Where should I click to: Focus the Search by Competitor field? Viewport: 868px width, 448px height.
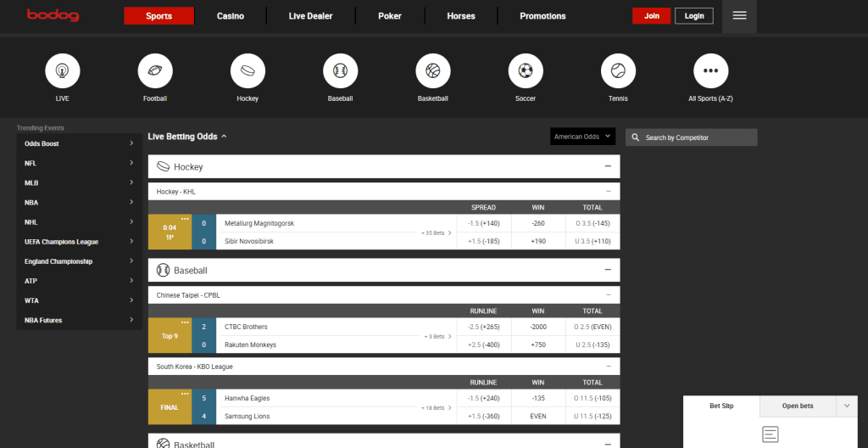pyautogui.click(x=692, y=137)
